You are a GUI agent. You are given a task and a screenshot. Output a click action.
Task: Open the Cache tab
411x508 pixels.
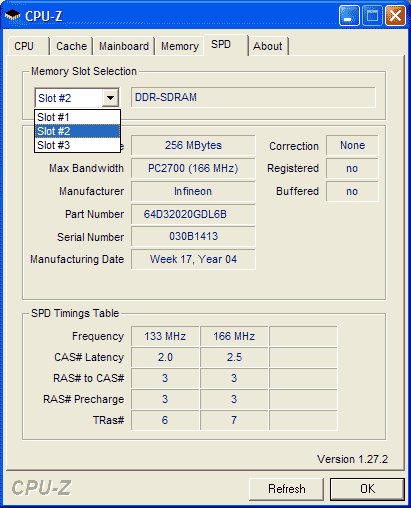pos(71,46)
